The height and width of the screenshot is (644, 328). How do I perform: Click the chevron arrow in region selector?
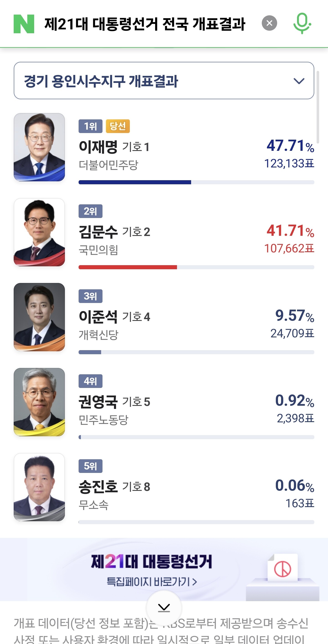point(299,81)
